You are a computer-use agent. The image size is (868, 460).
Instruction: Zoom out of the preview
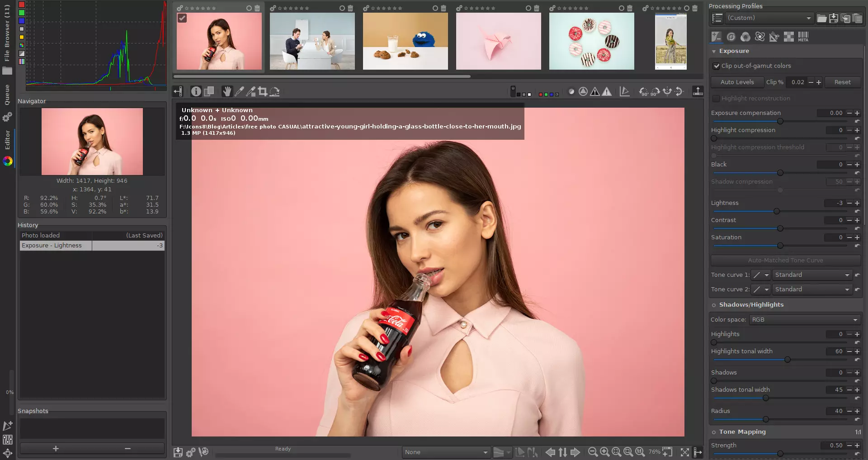coord(593,452)
